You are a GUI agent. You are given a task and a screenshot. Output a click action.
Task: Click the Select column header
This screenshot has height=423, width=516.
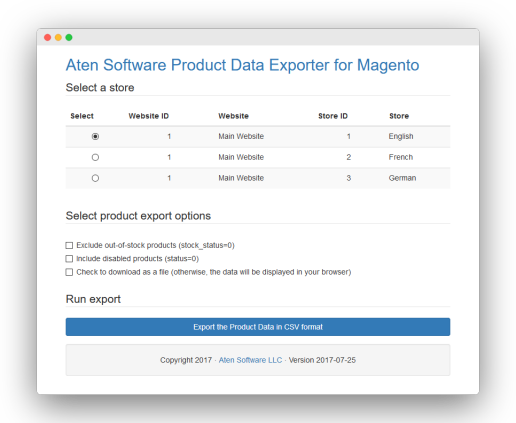pyautogui.click(x=82, y=116)
